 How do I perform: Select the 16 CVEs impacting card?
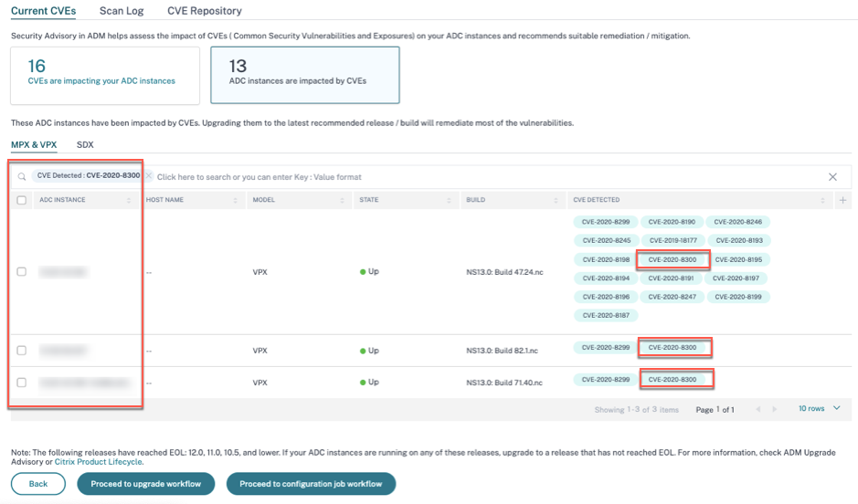point(105,76)
